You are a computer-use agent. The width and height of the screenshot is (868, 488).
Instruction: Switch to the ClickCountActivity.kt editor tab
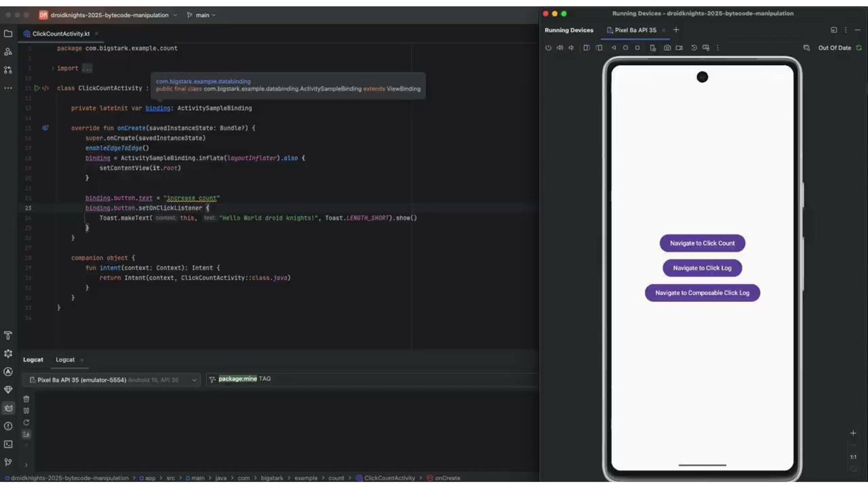tap(61, 33)
